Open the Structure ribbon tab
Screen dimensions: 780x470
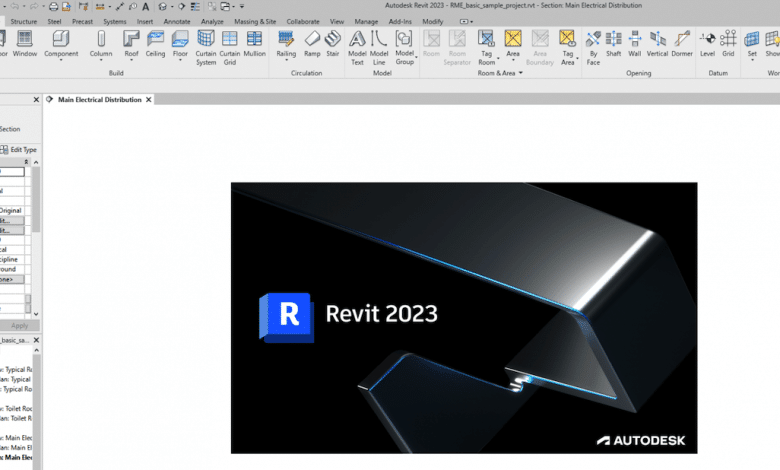pos(23,21)
